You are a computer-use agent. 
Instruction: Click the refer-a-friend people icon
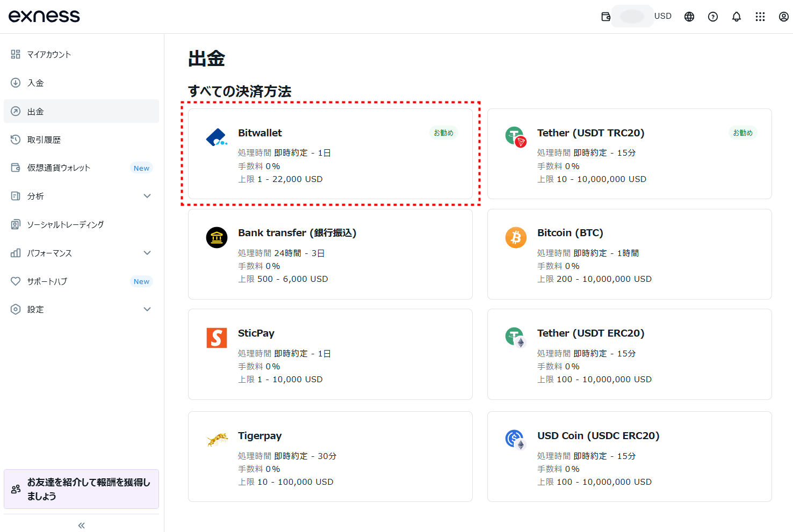[x=16, y=489]
